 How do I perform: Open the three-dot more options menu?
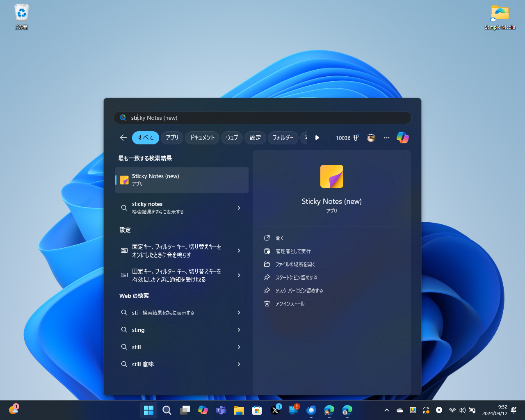pyautogui.click(x=387, y=138)
